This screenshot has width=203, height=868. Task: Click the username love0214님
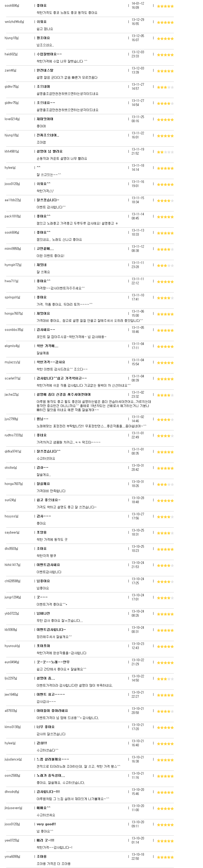coord(12,119)
